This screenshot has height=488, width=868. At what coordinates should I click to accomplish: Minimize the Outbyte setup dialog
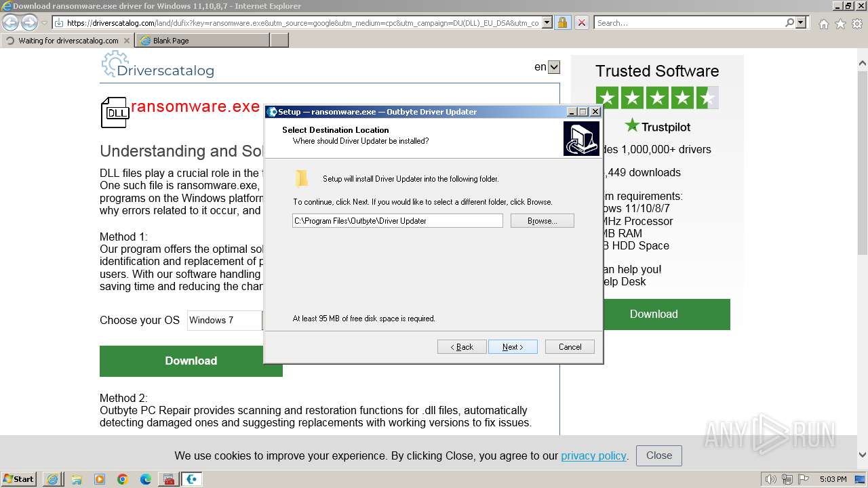pyautogui.click(x=572, y=111)
